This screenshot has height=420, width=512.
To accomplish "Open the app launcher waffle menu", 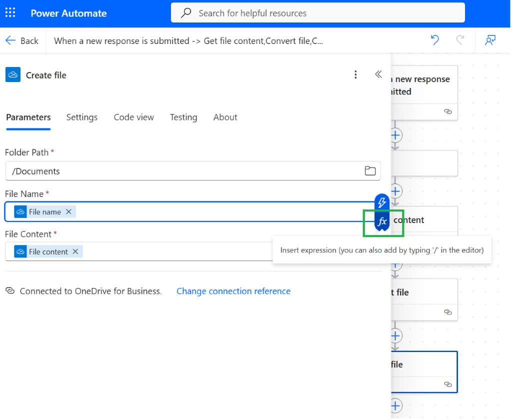I will [x=10, y=12].
